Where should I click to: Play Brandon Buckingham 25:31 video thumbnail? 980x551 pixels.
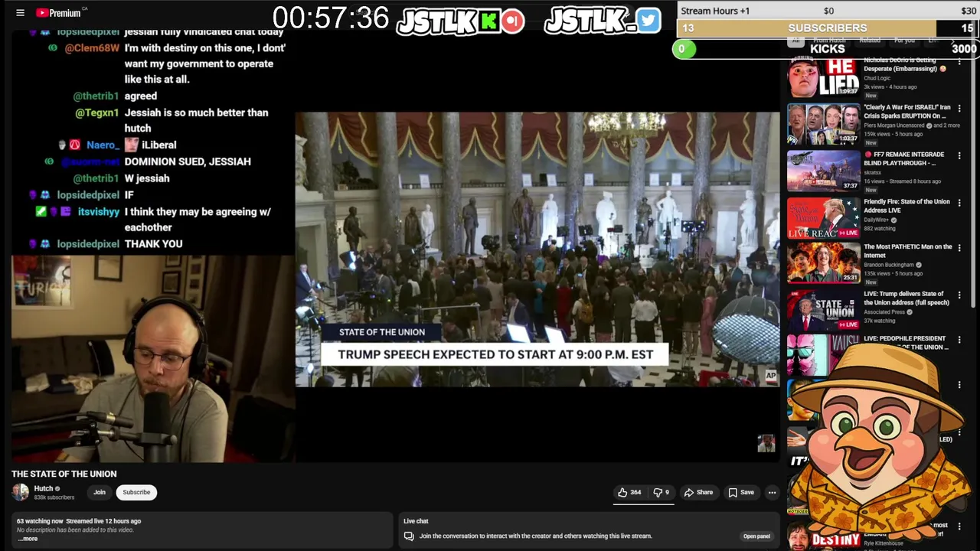[x=823, y=263]
